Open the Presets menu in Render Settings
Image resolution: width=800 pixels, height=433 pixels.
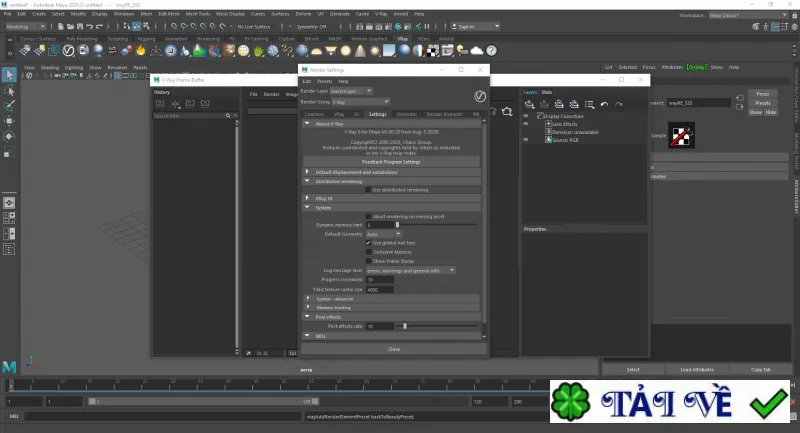click(324, 81)
